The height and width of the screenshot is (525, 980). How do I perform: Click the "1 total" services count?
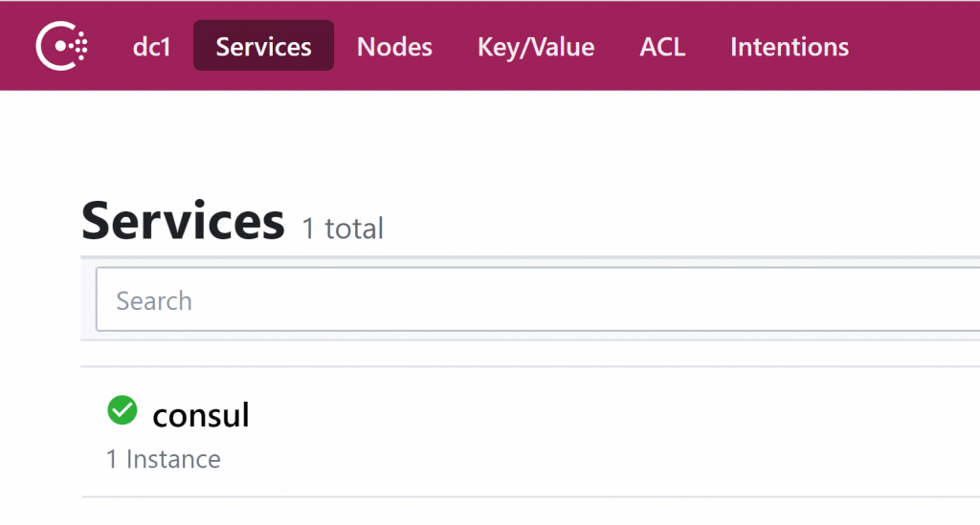coord(343,229)
